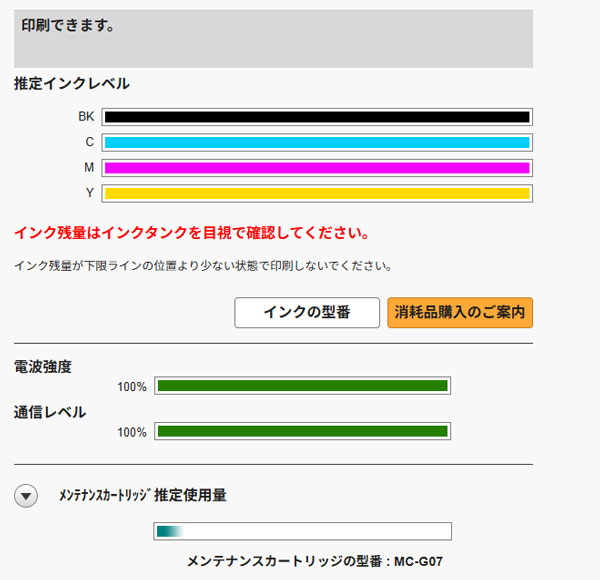This screenshot has width=600, height=580.
Task: Click the BK ink label
Action: click(x=86, y=117)
